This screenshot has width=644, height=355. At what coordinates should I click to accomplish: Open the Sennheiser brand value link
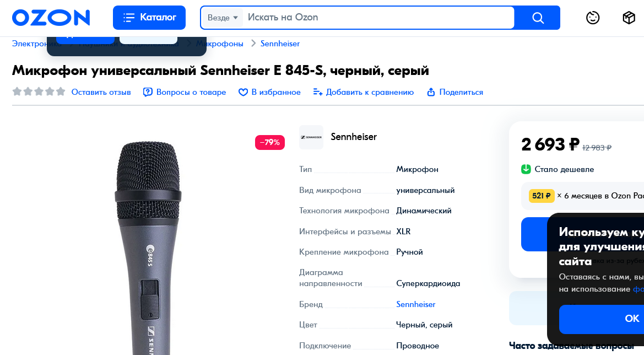coord(415,304)
